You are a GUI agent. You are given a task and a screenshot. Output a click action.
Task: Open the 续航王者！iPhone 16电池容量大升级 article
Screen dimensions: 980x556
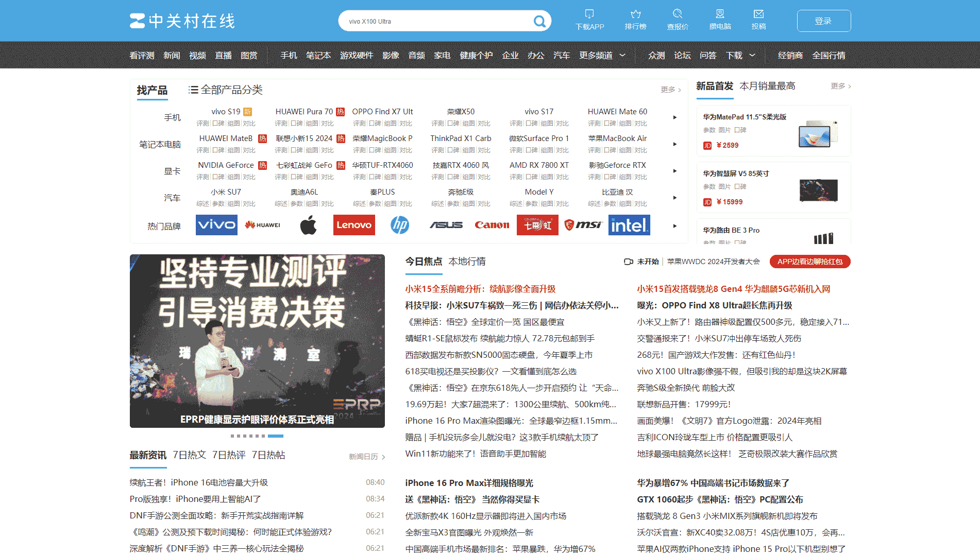point(199,483)
